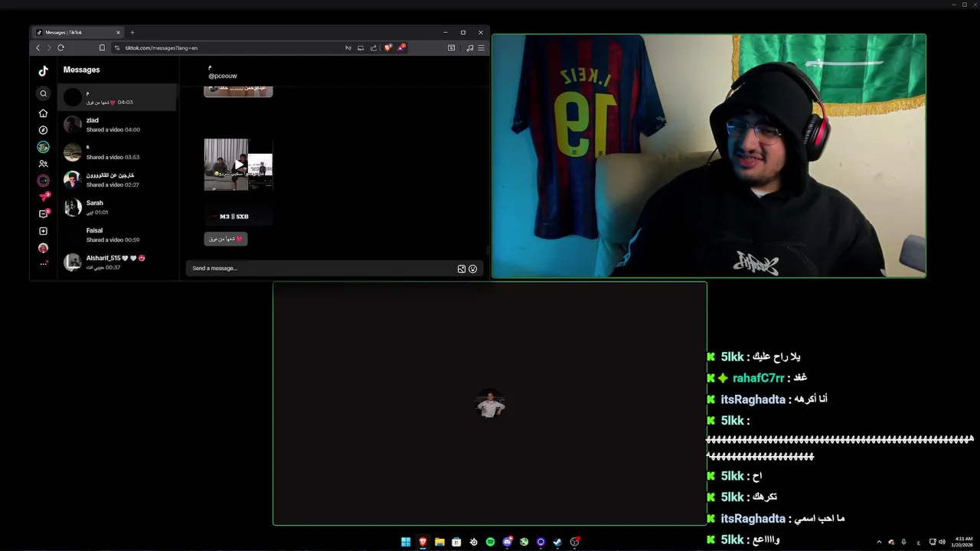
Task: Open the Alsharif_515 conversation
Action: click(x=119, y=262)
